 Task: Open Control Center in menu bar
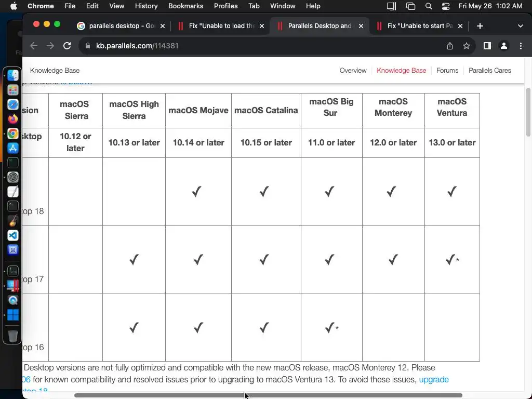445,6
